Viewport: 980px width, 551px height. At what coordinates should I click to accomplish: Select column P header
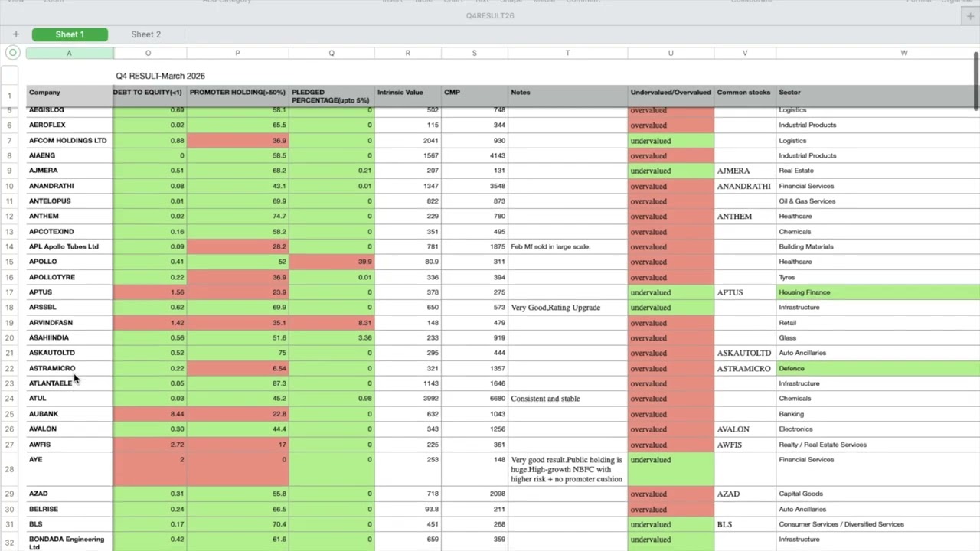pyautogui.click(x=237, y=53)
